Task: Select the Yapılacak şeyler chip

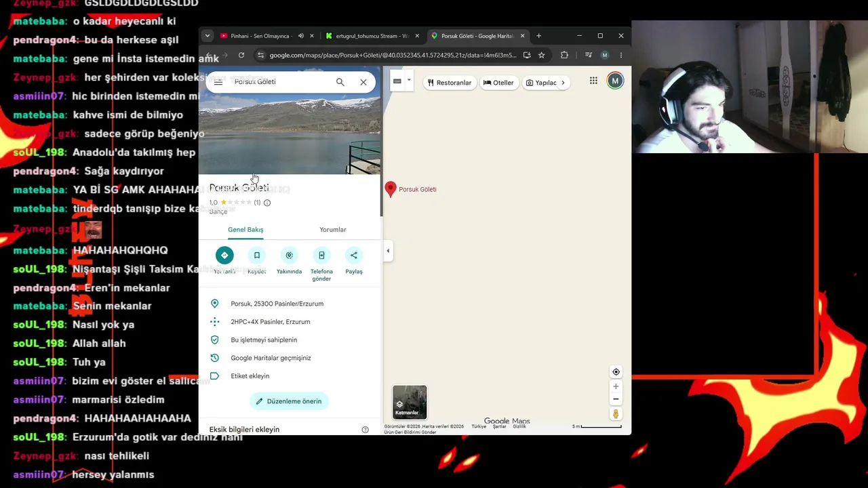Action: point(541,83)
